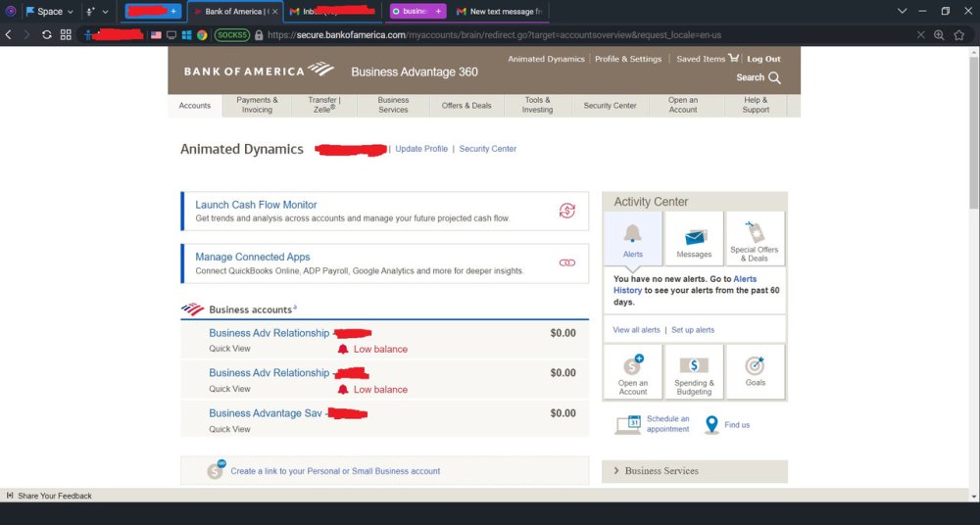Image resolution: width=980 pixels, height=525 pixels.
Task: Switch to the purple business tab group
Action: click(x=417, y=11)
